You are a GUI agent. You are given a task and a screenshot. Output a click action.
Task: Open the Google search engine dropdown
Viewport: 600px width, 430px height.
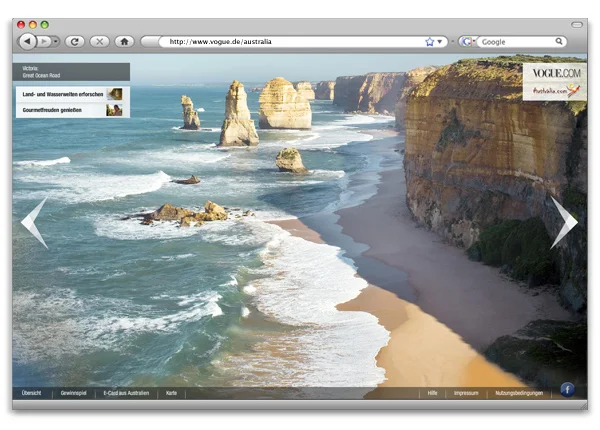point(467,42)
